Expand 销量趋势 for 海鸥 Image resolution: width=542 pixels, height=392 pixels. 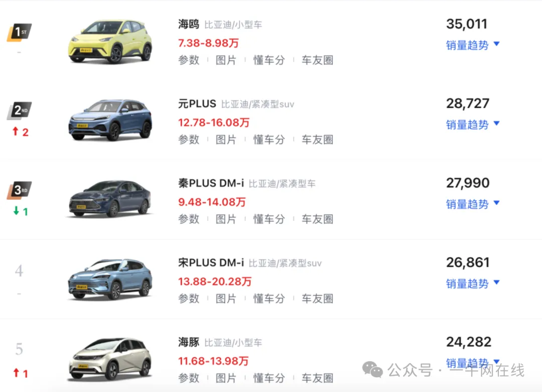[x=473, y=45]
